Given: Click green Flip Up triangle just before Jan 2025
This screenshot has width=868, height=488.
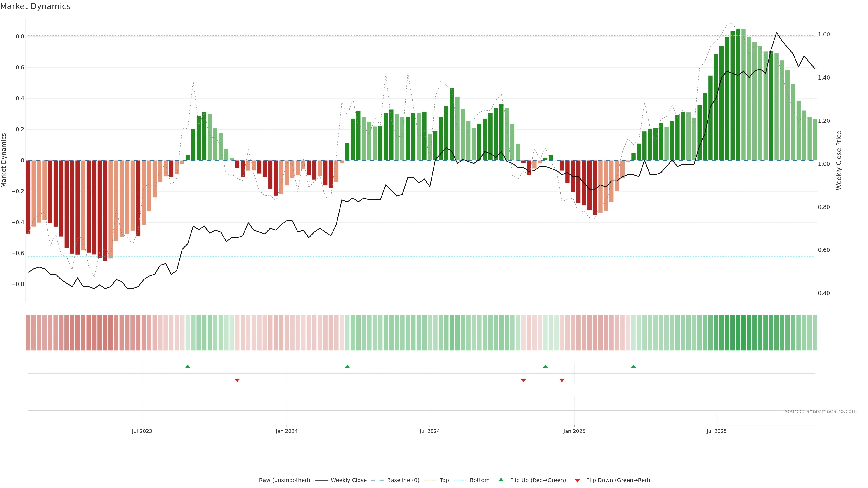Looking at the screenshot, I should (x=545, y=366).
